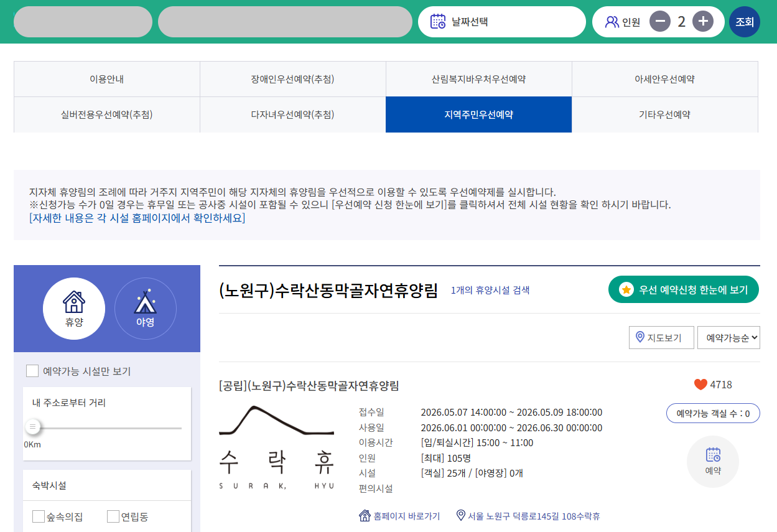This screenshot has width=777, height=532.
Task: Click the 지도보기 map button
Action: tap(661, 338)
